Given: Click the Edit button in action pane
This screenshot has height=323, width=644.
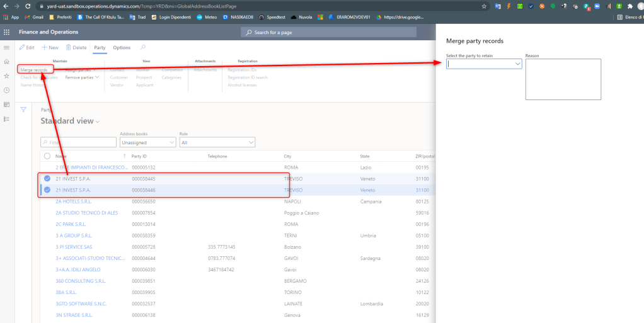Looking at the screenshot, I should click(x=26, y=48).
